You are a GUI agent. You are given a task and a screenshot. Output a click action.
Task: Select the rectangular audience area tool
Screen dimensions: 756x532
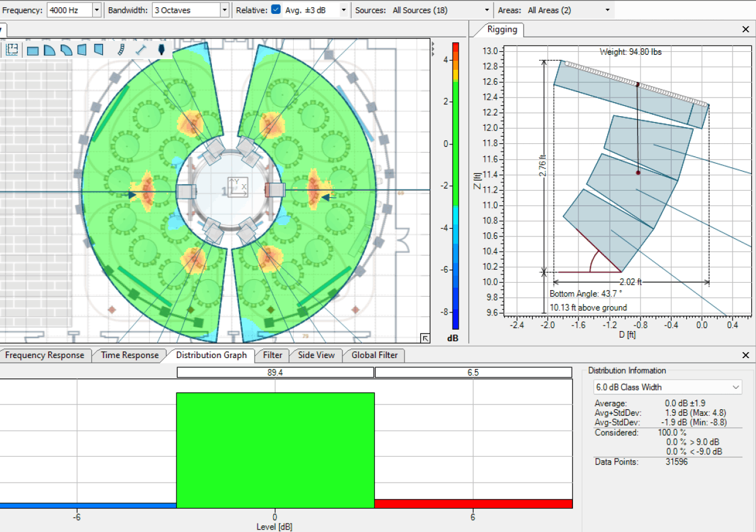tap(33, 49)
